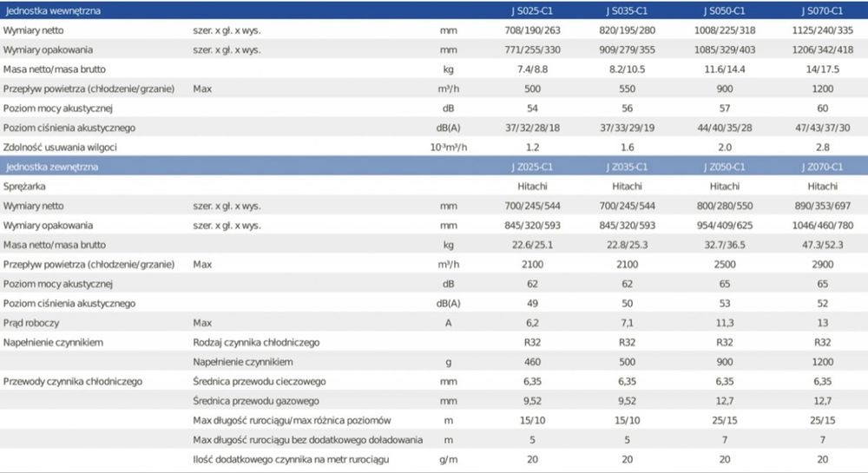
Task: Select model header 'J S025-C1'
Action: tap(532, 10)
